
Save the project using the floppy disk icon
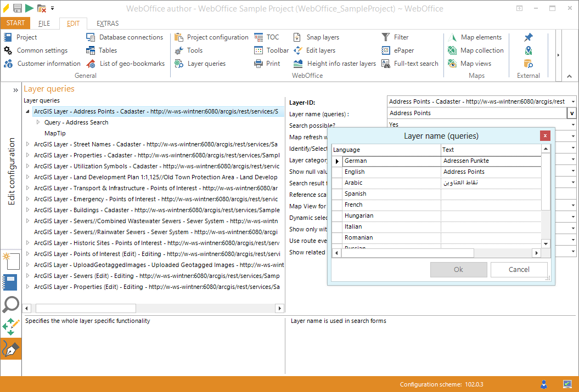point(17,8)
